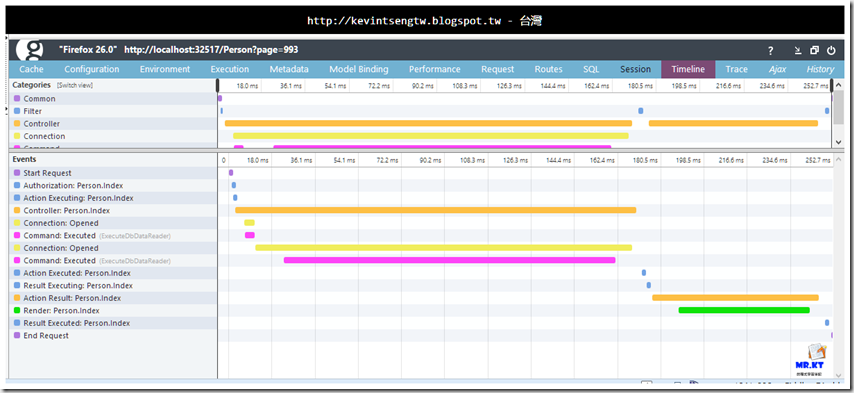
Task: Open the History tab
Action: point(820,69)
